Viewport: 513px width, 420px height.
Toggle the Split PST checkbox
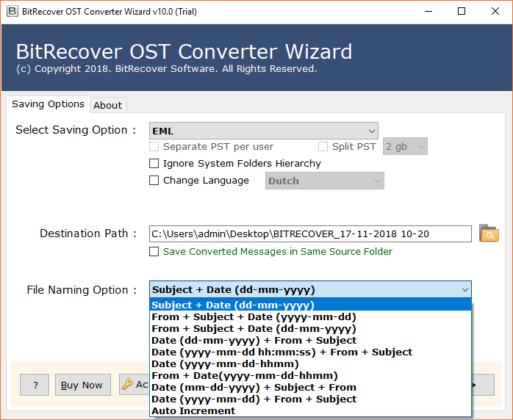point(323,146)
